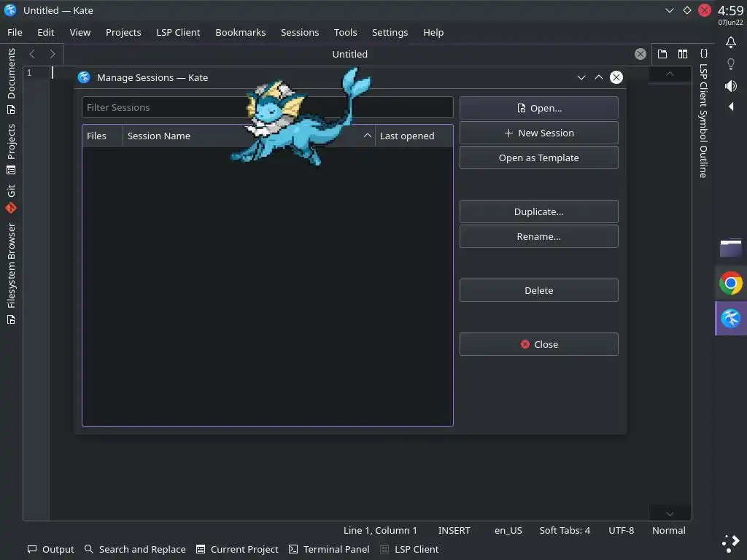Image resolution: width=747 pixels, height=560 pixels.
Task: Open the Tools menu
Action: pyautogui.click(x=345, y=32)
